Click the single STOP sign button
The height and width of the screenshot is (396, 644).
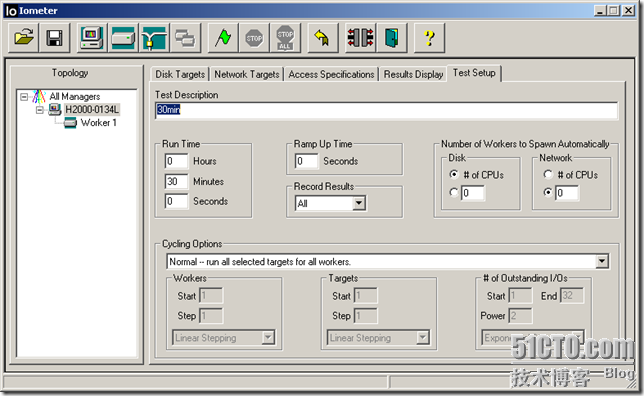tap(254, 38)
